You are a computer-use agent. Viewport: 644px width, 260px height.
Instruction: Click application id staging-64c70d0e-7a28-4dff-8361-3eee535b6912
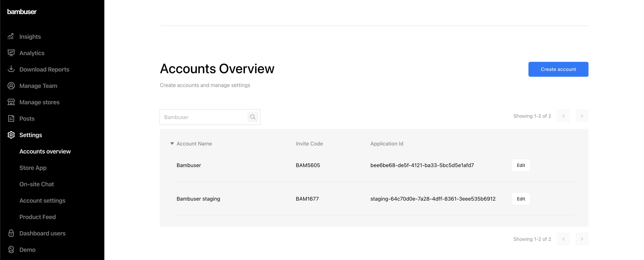(x=433, y=199)
